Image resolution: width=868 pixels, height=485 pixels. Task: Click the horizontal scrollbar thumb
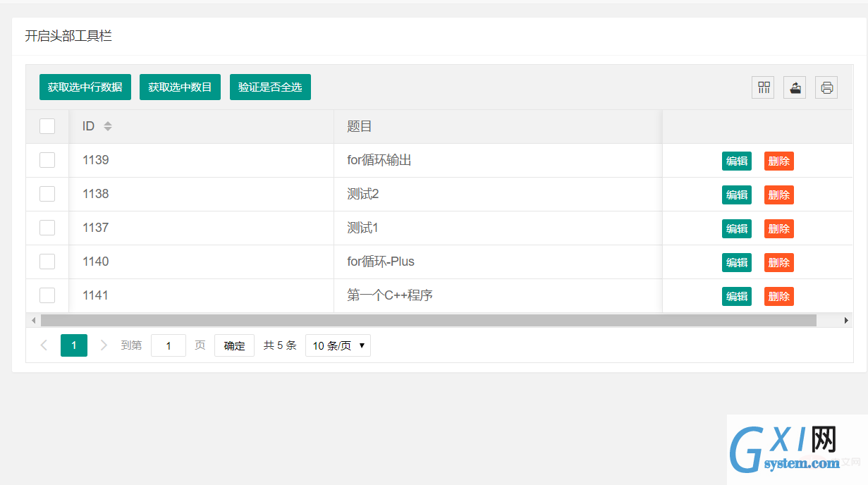pos(428,320)
